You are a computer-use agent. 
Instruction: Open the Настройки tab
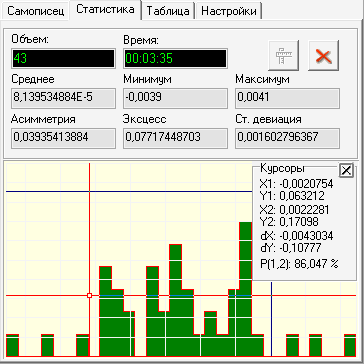click(229, 11)
